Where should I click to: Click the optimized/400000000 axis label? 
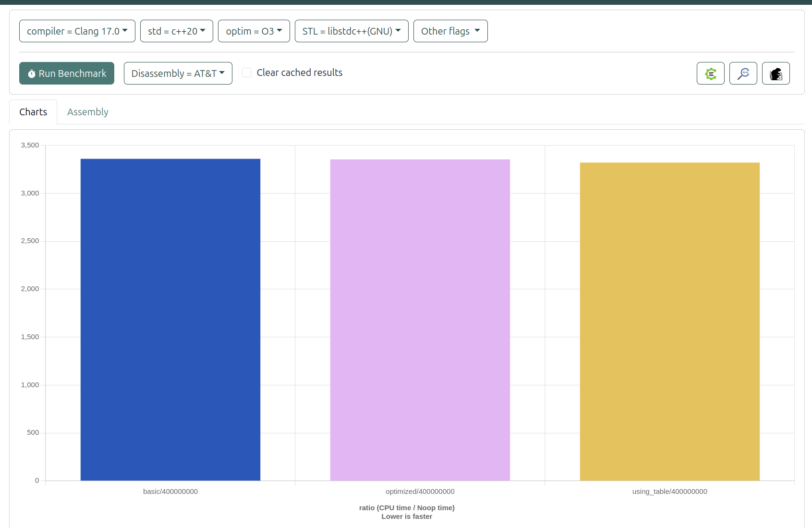tap(420, 491)
